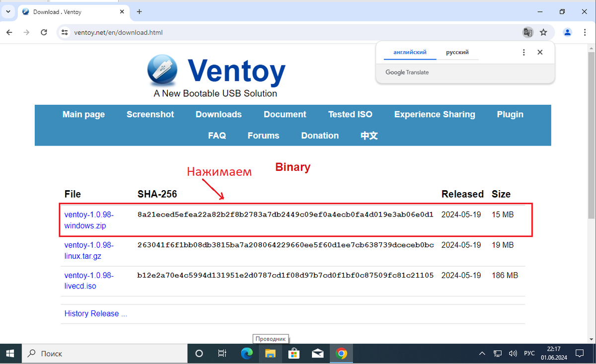Close the Google Translate popup
Image resolution: width=596 pixels, height=364 pixels.
pos(540,52)
